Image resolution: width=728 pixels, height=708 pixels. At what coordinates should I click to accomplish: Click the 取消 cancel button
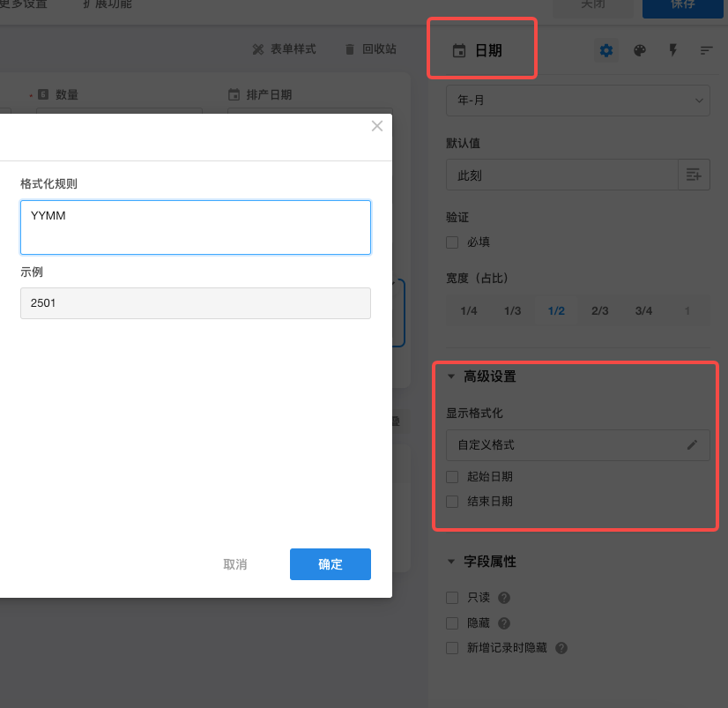[235, 564]
